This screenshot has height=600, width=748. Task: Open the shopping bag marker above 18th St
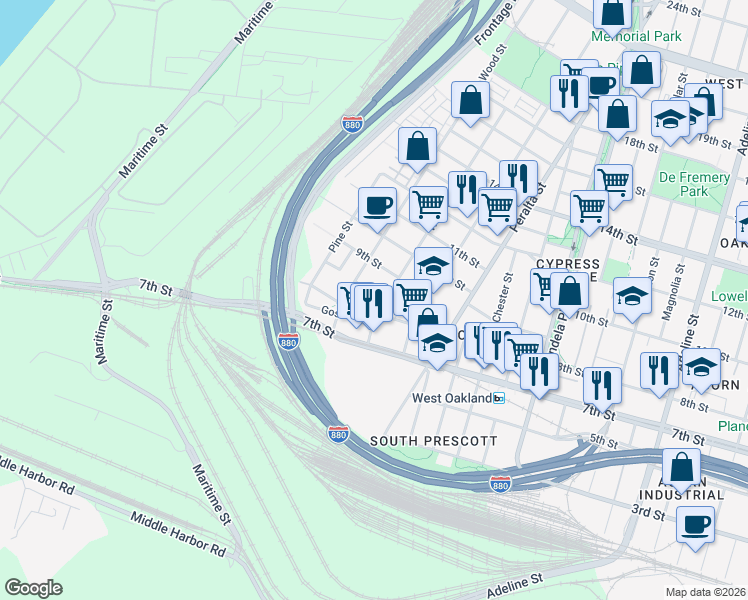pos(618,117)
